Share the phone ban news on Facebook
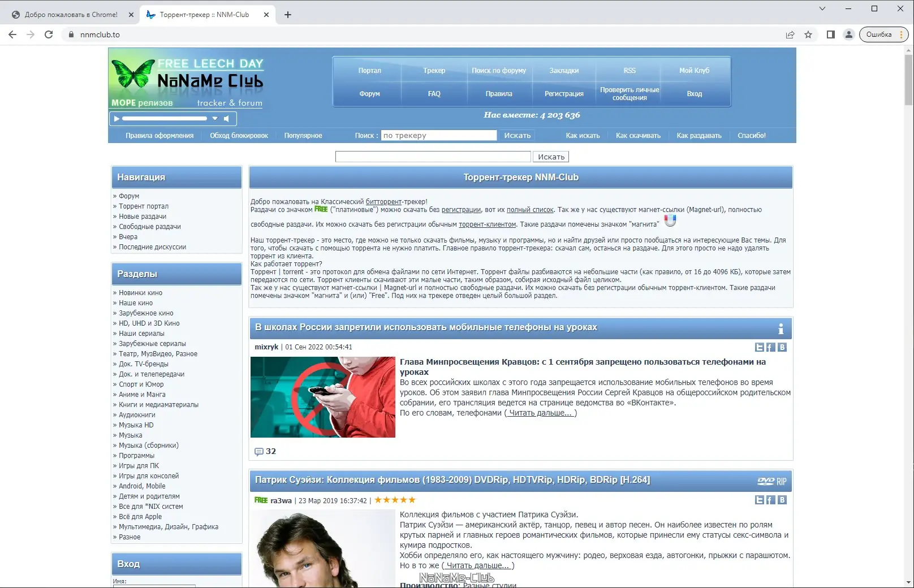Screen dimensions: 914x588 [x=770, y=347]
